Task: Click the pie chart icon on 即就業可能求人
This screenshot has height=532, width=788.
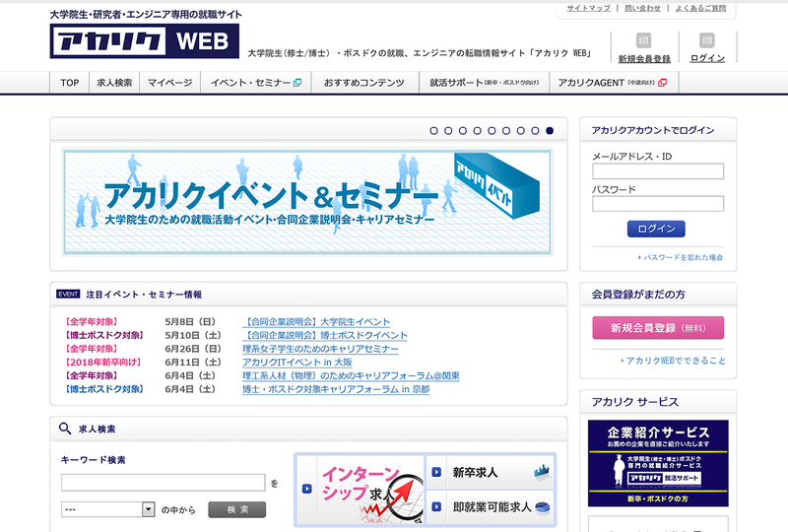Action: (543, 507)
